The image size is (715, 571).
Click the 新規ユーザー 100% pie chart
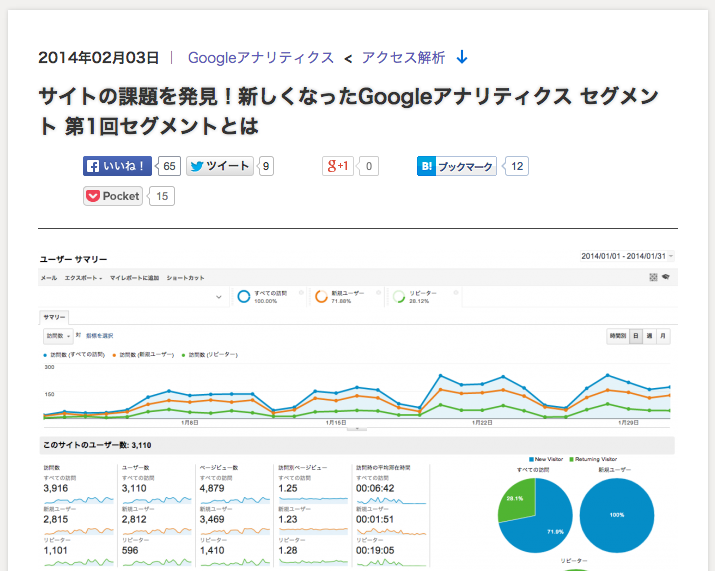(617, 515)
